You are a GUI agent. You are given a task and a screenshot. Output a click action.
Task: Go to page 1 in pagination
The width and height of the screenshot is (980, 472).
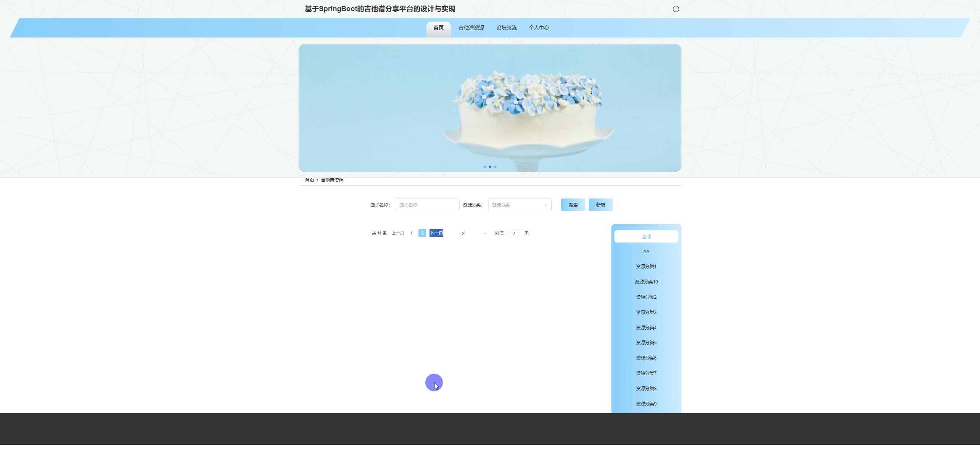412,233
